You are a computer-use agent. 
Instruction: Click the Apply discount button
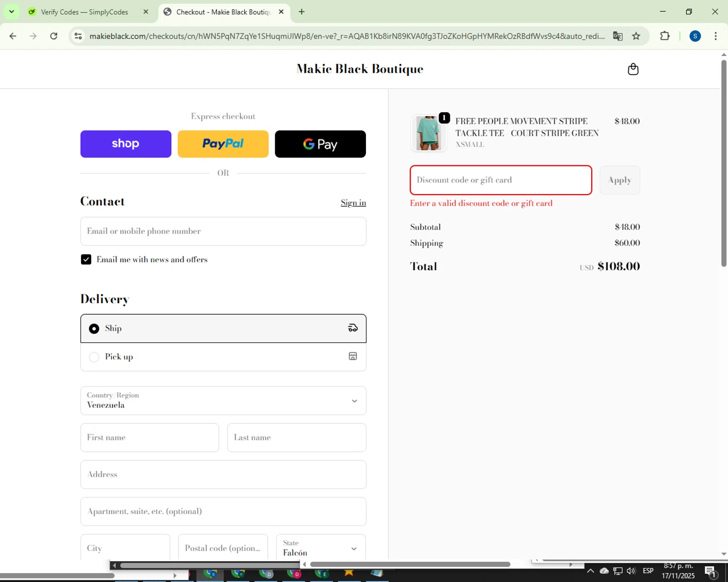[620, 180]
